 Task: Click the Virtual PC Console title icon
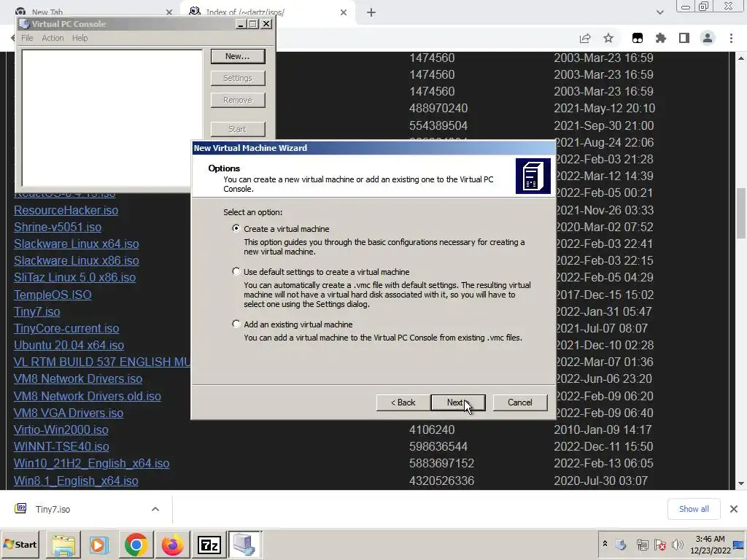pos(24,24)
